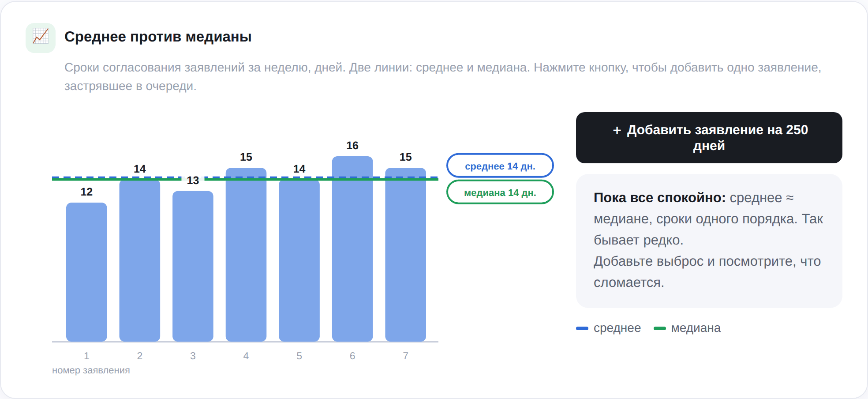
Task: Click the green медиана legend swatch
Action: pos(660,328)
